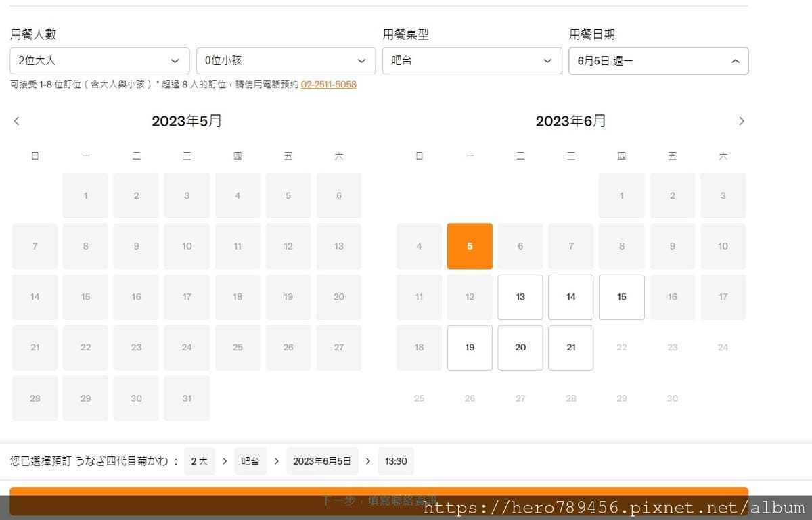
Task: Collapse the 6月5日 週一 date dropdown
Action: pyautogui.click(x=658, y=61)
